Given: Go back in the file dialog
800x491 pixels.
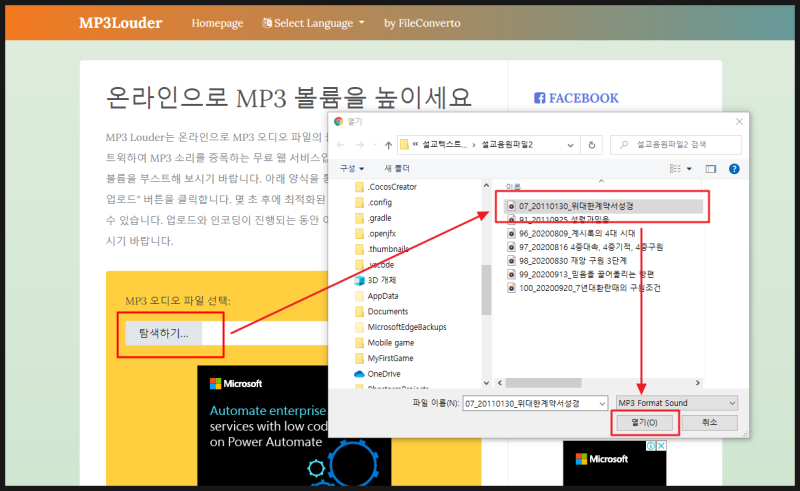Looking at the screenshot, I should [x=341, y=145].
